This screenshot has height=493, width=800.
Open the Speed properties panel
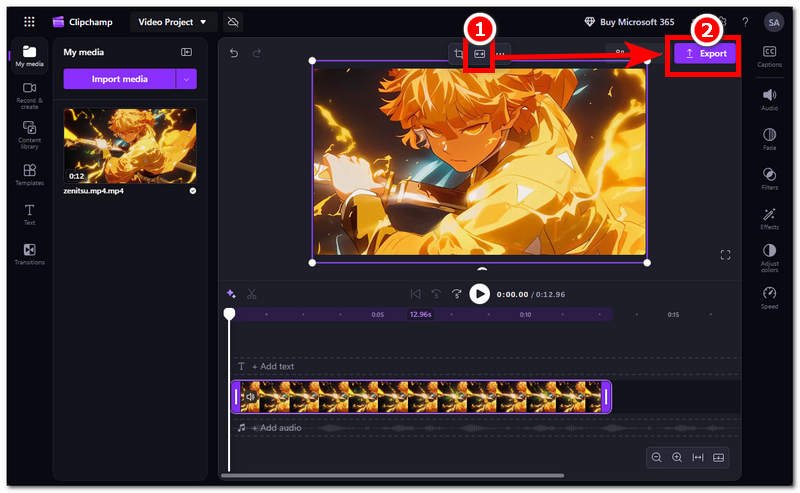[x=769, y=298]
